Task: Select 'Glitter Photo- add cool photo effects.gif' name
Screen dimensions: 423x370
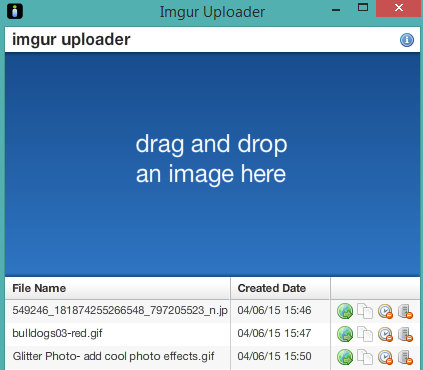Action: 113,356
